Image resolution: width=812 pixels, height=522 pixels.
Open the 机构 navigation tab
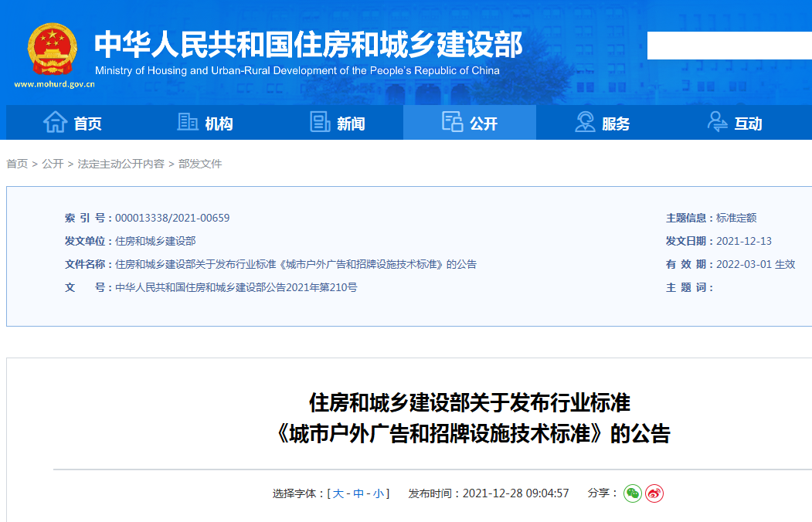pyautogui.click(x=205, y=123)
